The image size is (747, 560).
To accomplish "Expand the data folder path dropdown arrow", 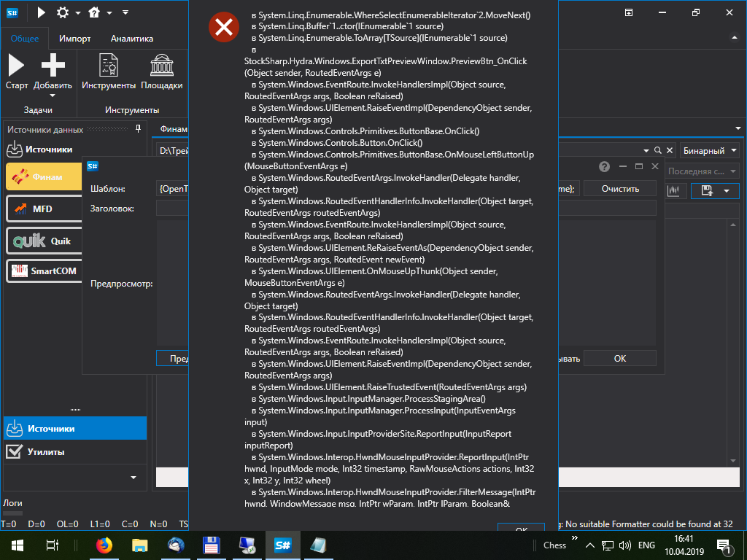I will pos(646,150).
